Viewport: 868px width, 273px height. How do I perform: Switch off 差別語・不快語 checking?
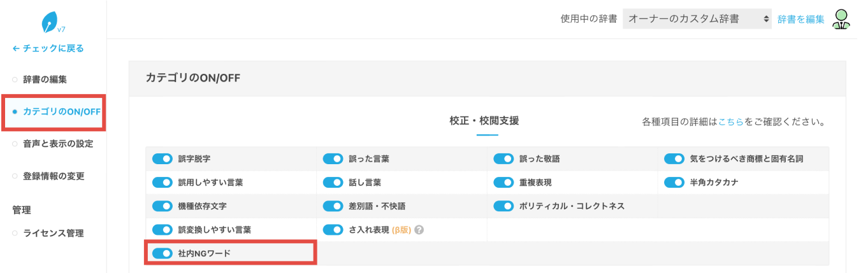click(x=333, y=206)
